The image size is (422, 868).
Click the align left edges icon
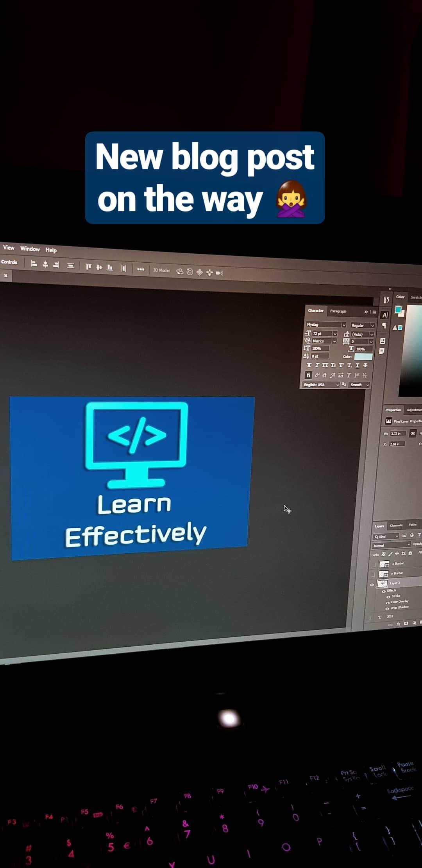tap(34, 264)
